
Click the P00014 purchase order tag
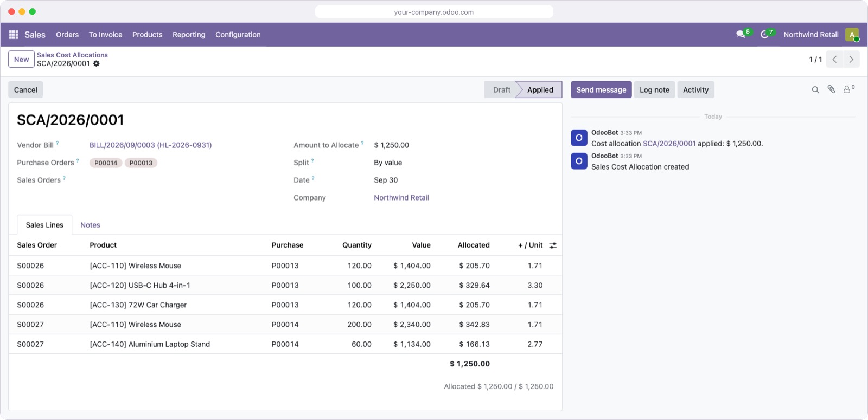pyautogui.click(x=106, y=163)
